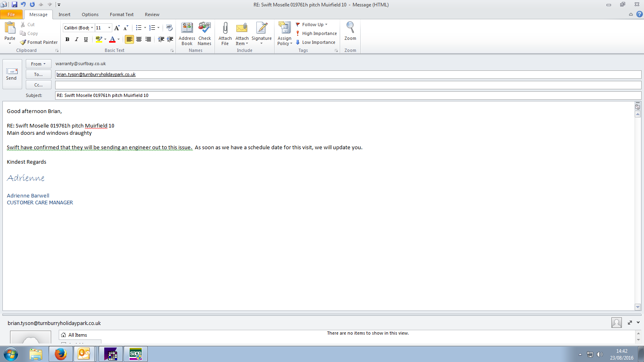Mark message as Low Importance
The height and width of the screenshot is (362, 644).
click(x=316, y=42)
